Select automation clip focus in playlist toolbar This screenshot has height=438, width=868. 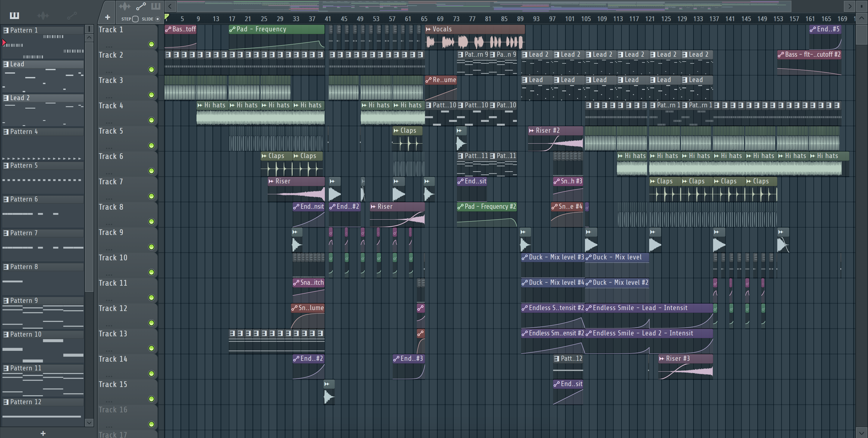[140, 6]
